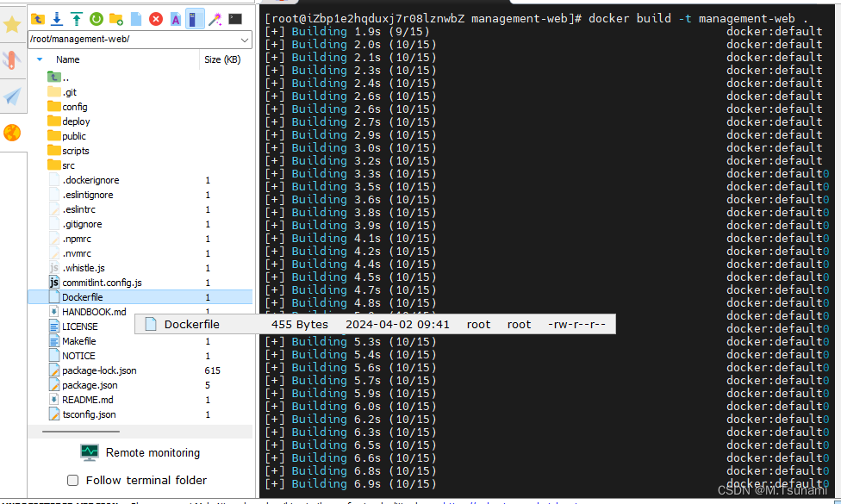This screenshot has width=841, height=504.
Task: Delete the selected remote file
Action: (x=155, y=18)
